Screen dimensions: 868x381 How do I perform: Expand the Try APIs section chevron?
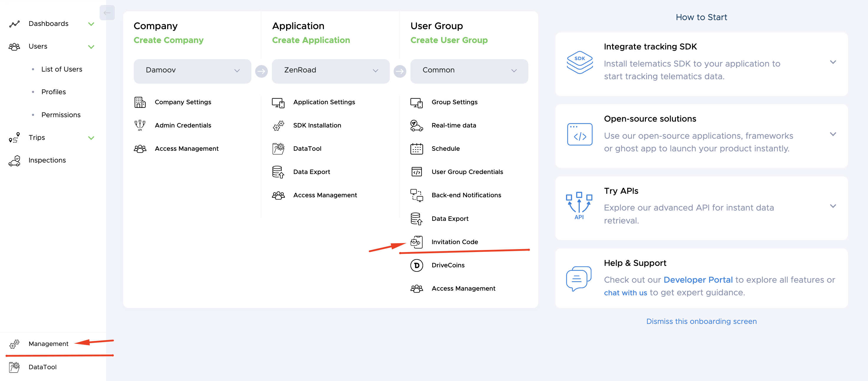click(x=833, y=206)
